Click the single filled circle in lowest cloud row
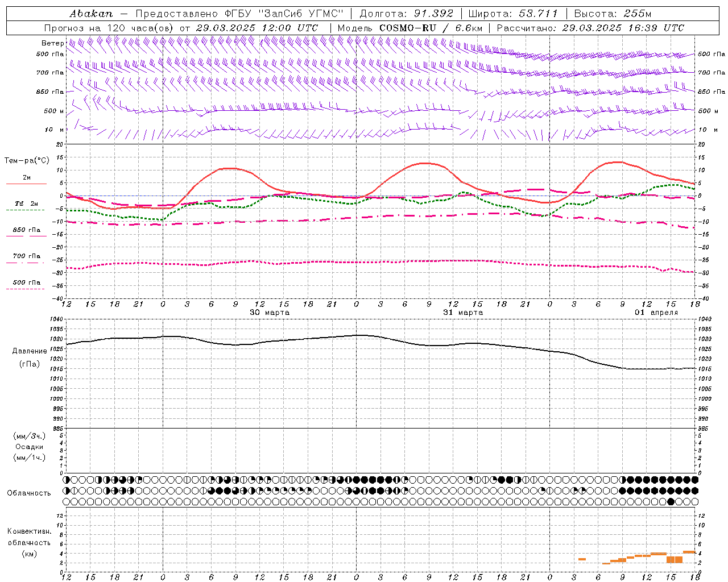The width and height of the screenshot is (728, 582). coord(671,501)
